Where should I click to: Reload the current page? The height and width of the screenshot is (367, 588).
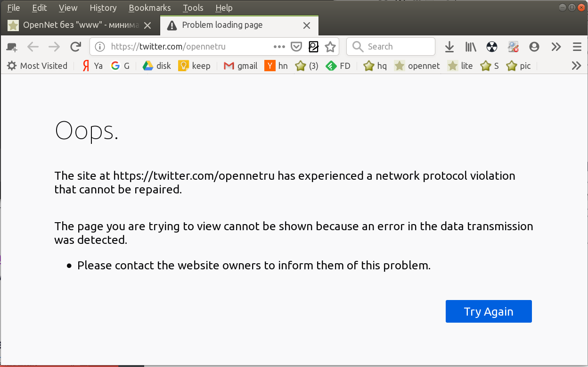75,47
